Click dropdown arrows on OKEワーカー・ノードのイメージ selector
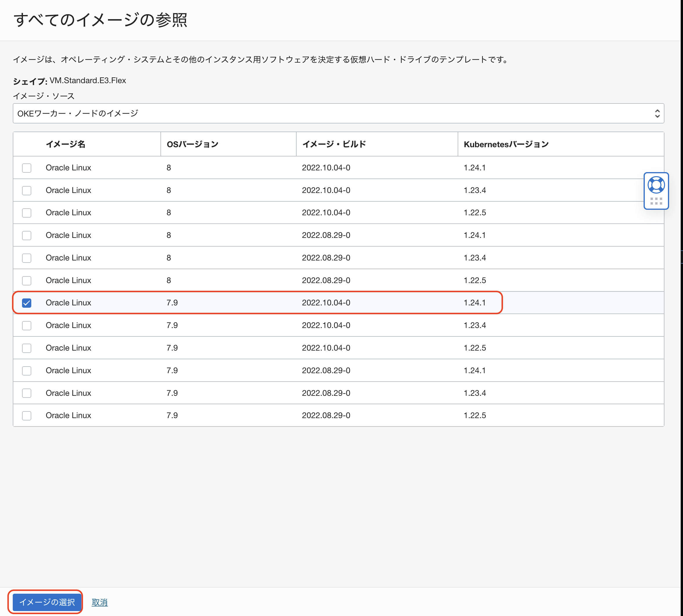Image resolution: width=683 pixels, height=616 pixels. (657, 113)
